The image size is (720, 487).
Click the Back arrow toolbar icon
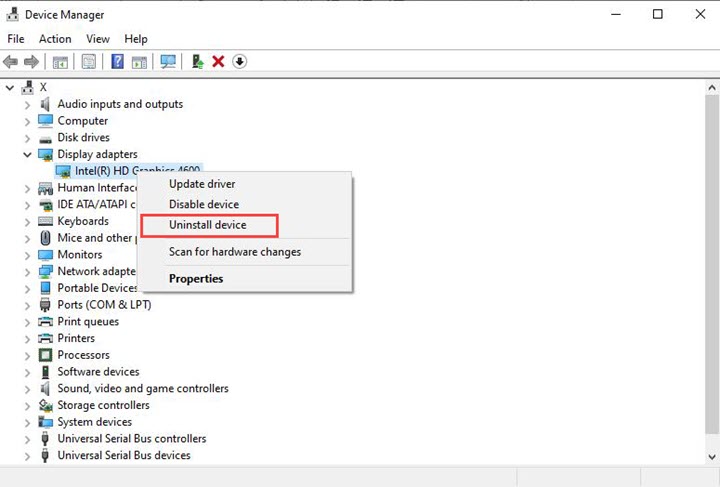pyautogui.click(x=10, y=62)
